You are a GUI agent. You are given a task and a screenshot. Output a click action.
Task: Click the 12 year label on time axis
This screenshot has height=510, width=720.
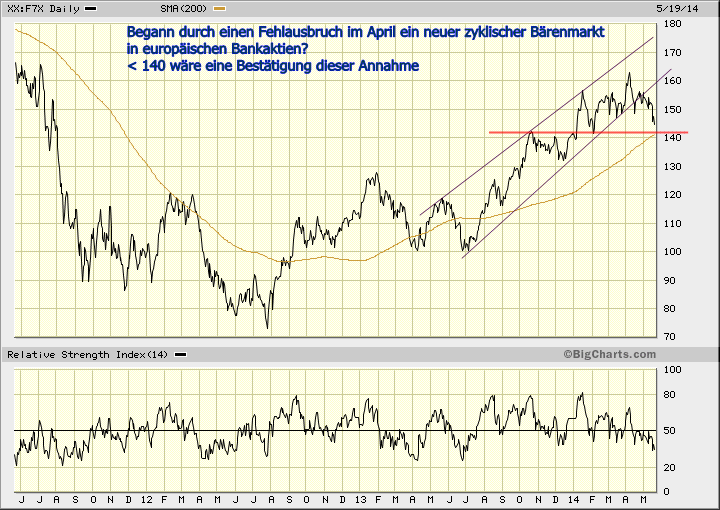tap(147, 499)
